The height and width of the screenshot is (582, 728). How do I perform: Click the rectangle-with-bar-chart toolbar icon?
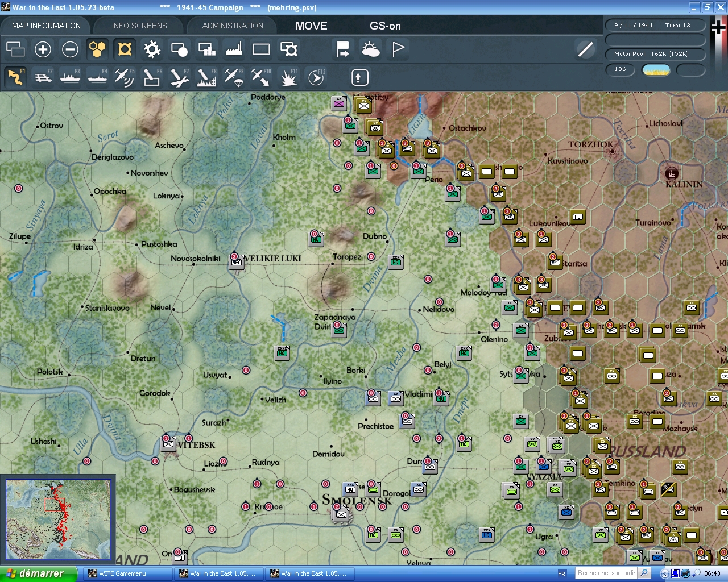[206, 49]
